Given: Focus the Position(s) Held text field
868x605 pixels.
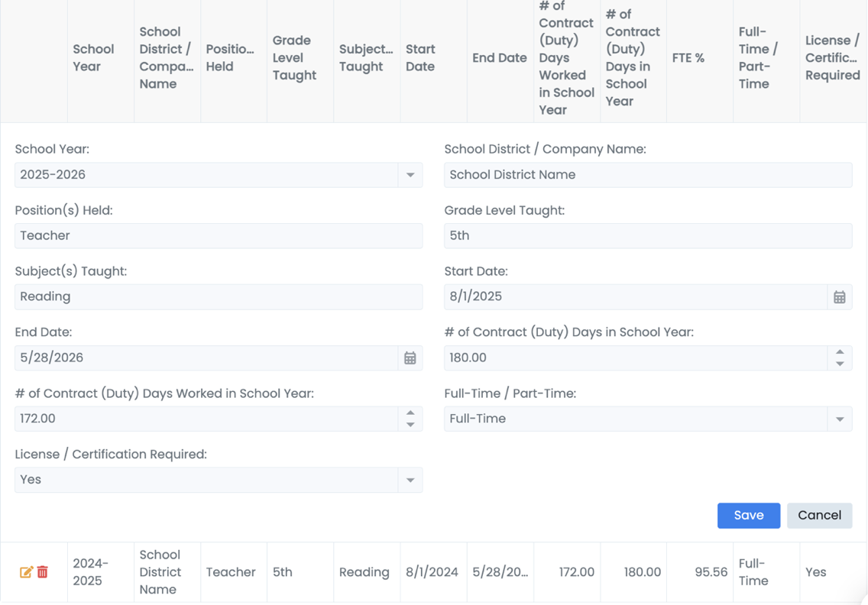Looking at the screenshot, I should coord(218,236).
